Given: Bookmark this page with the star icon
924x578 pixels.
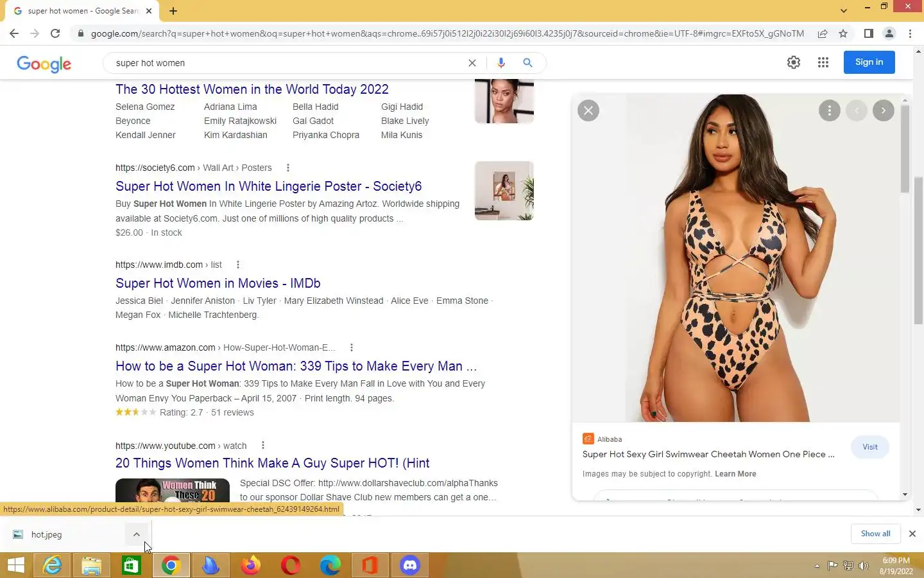Looking at the screenshot, I should (x=843, y=33).
